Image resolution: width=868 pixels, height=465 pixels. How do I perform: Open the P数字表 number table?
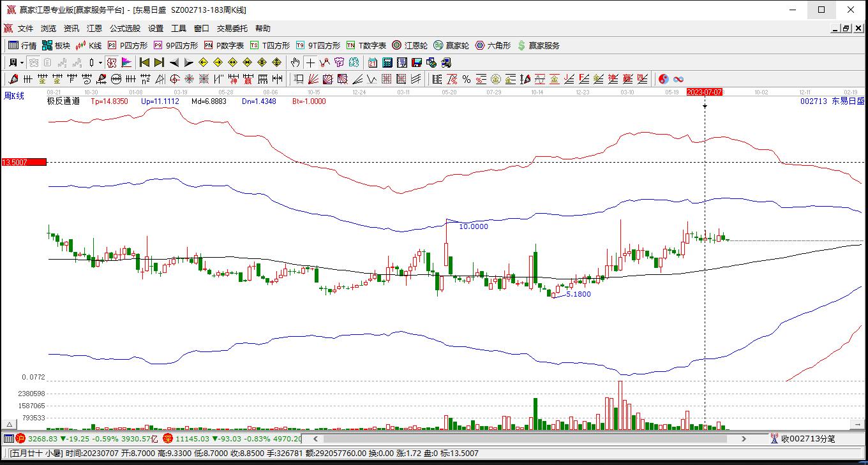[224, 45]
